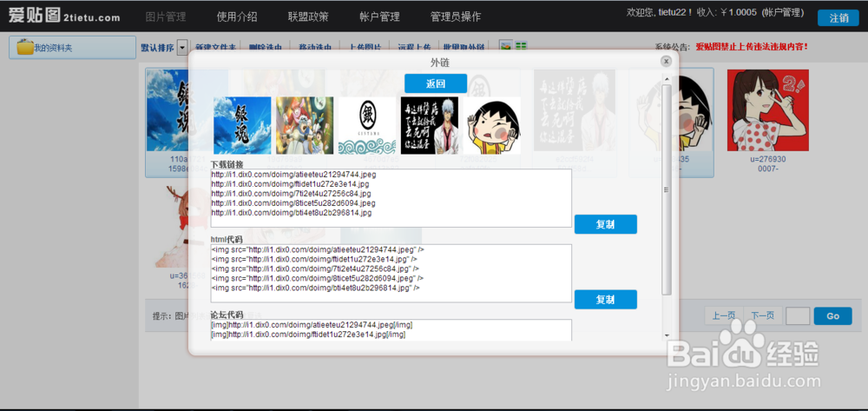This screenshot has width=868, height=411.
Task: Click the 7ti2et4u27256c84.jpg download link line
Action: click(291, 193)
